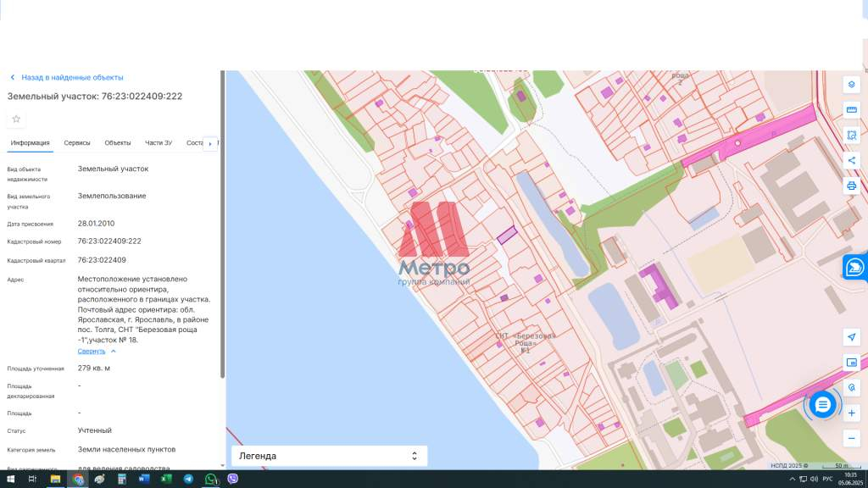Zoom out of the map
Viewport: 868px width, 488px height.
[851, 439]
